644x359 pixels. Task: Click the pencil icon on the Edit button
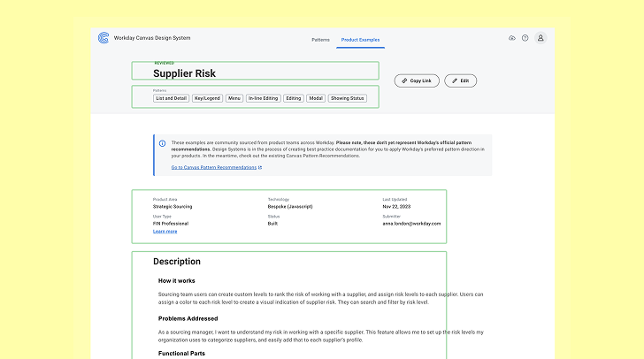453,80
